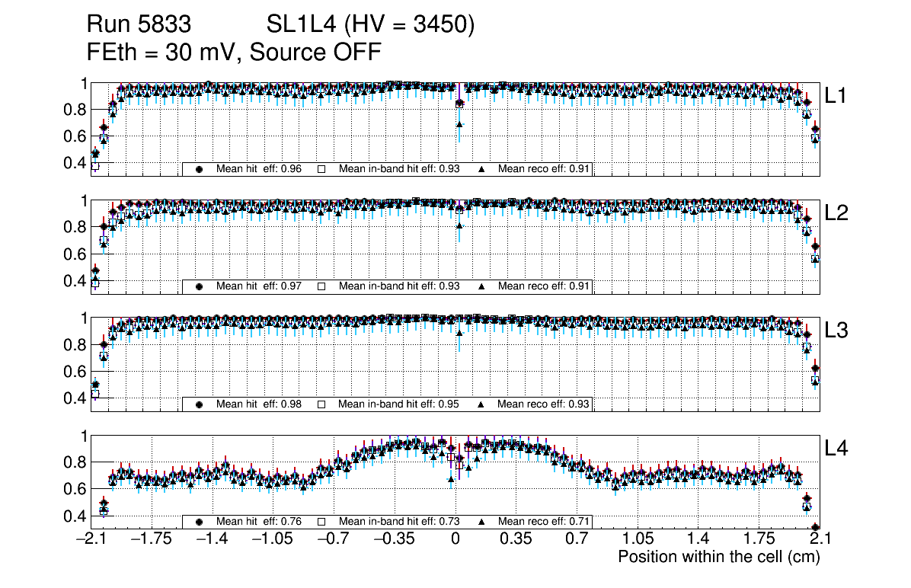
Task: Pick the open square legend marker in panel L3
Action: (321, 404)
